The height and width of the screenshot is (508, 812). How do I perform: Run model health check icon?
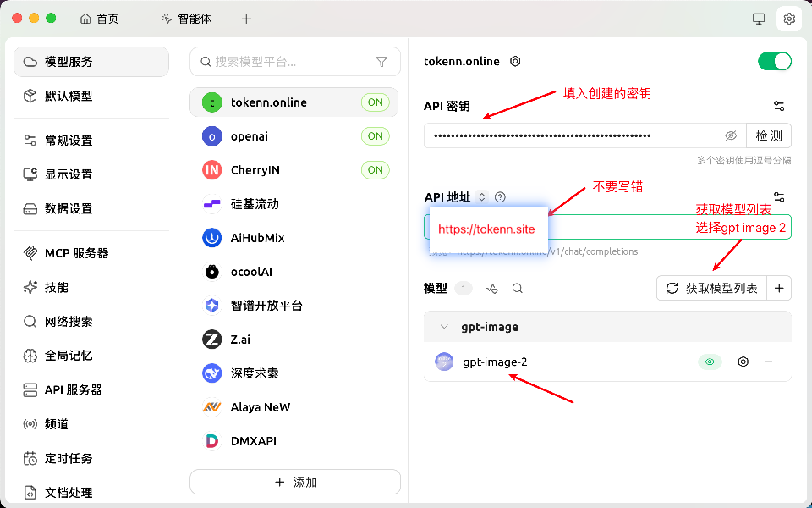pos(492,289)
